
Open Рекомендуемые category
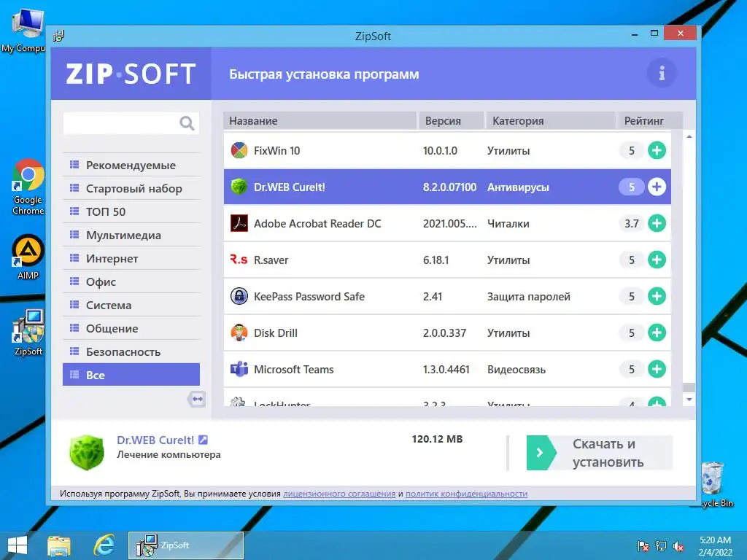click(131, 166)
